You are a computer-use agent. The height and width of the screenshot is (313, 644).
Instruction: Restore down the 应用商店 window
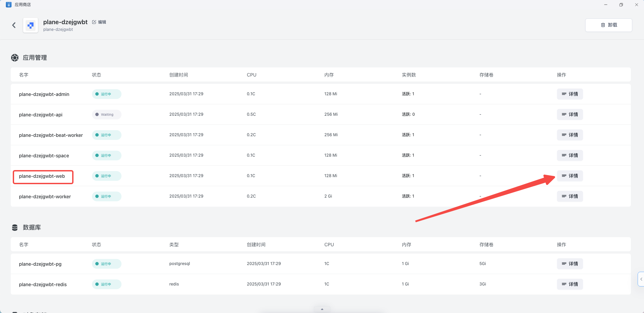click(x=621, y=5)
